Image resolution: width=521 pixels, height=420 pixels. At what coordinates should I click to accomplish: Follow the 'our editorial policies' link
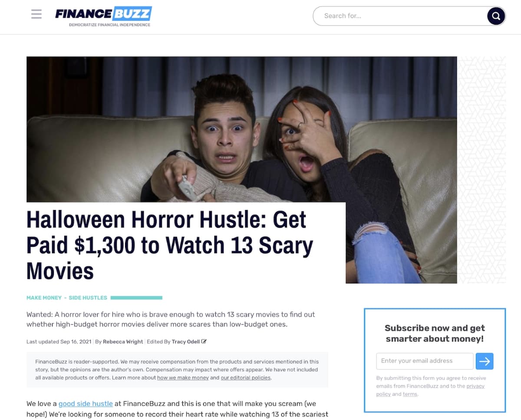pyautogui.click(x=246, y=377)
